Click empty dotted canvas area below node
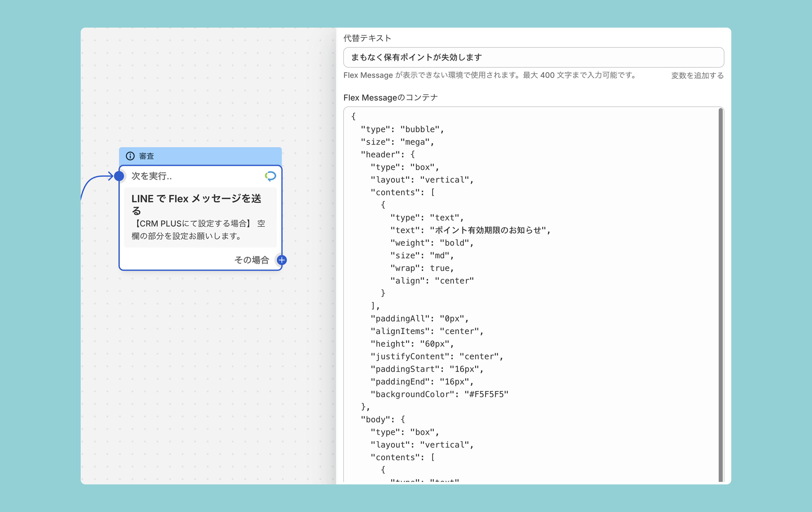Viewport: 812px width, 512px height. 202,371
